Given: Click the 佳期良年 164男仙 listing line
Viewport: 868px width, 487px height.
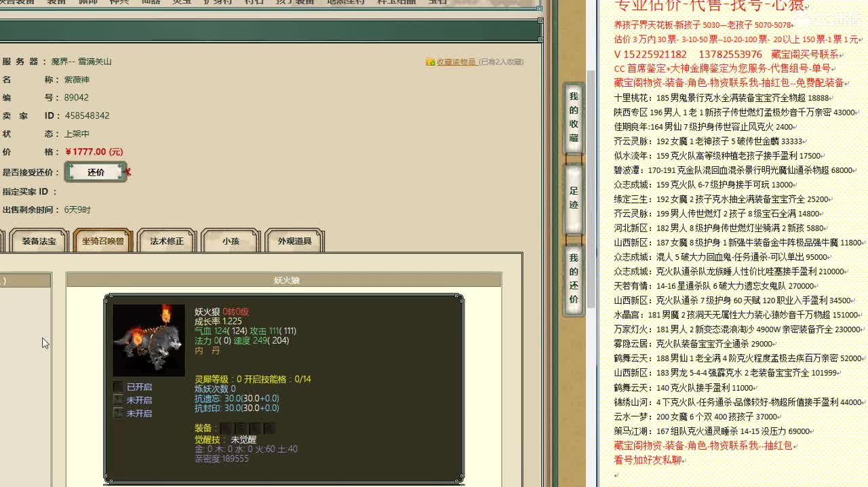Looking at the screenshot, I should click(704, 127).
